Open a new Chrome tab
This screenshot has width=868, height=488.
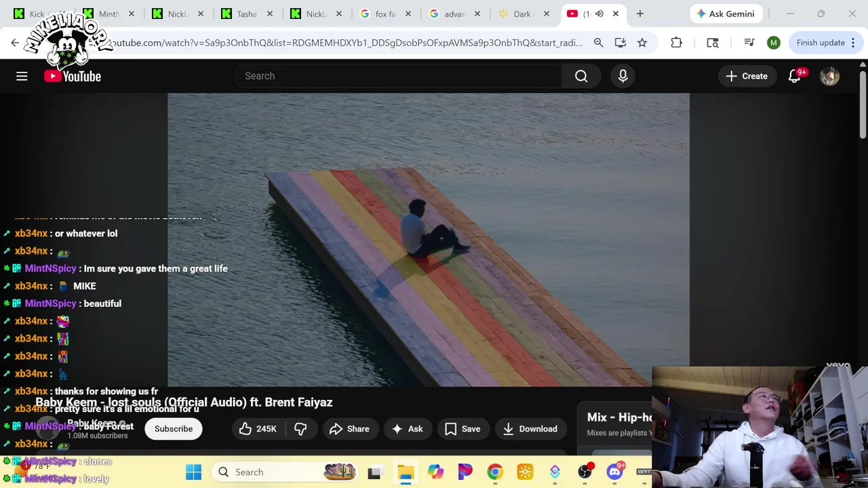click(639, 14)
